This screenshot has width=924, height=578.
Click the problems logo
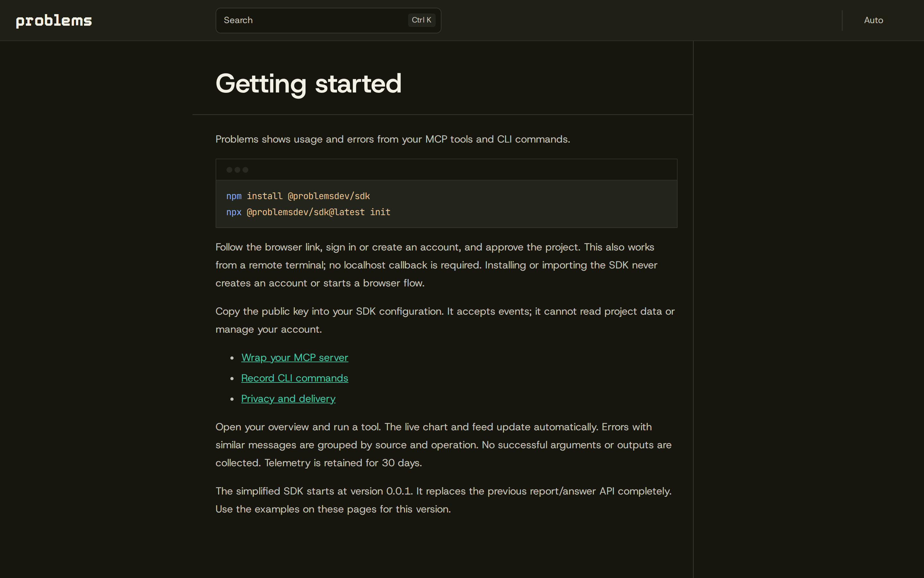54,21
